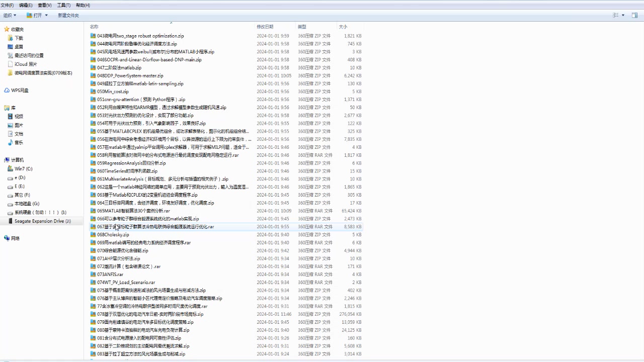The image size is (644, 362).
Task: Click the 7,835 KB size cell
Action: pos(353,139)
